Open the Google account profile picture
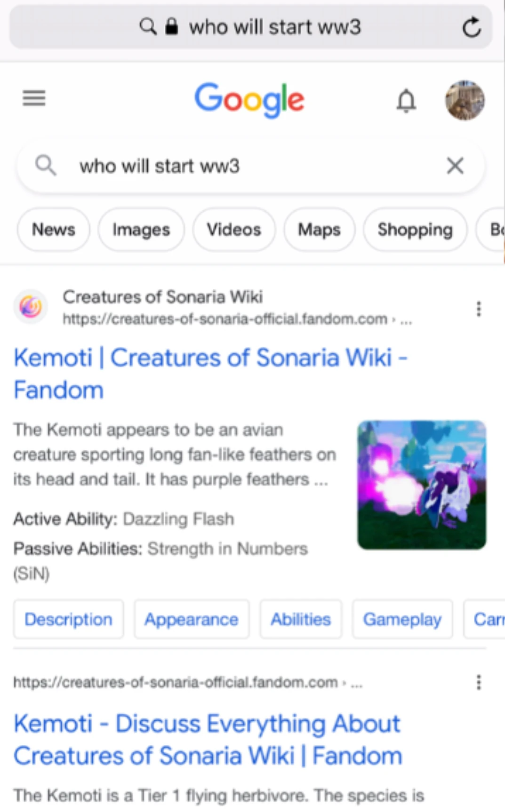This screenshot has height=812, width=505. pyautogui.click(x=465, y=100)
